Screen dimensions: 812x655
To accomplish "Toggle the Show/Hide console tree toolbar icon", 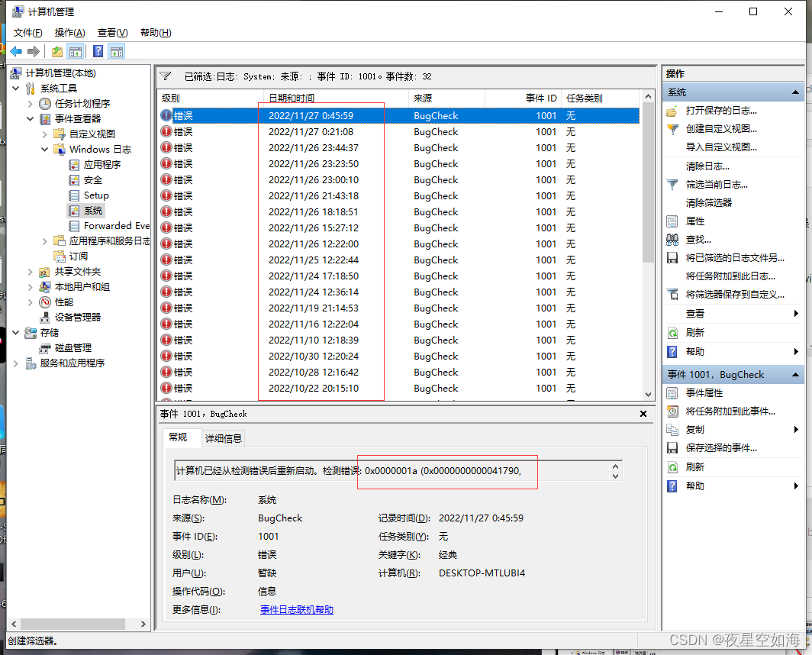I will pos(75,51).
